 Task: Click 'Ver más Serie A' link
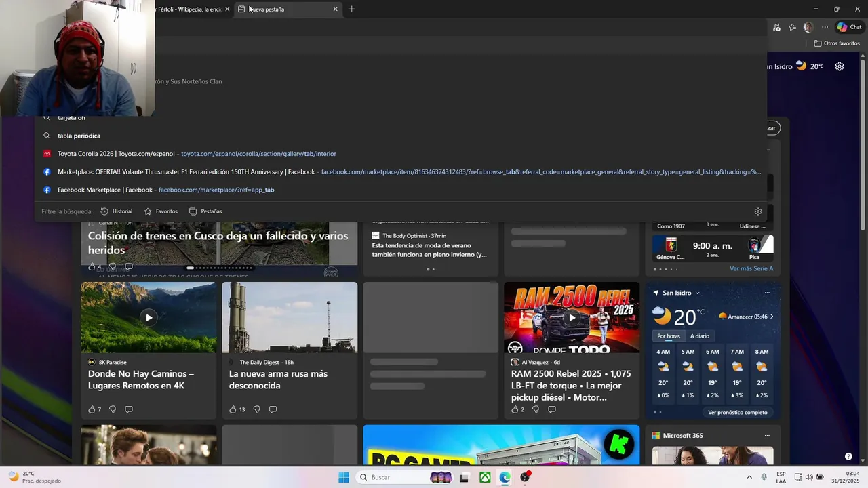[x=751, y=269]
